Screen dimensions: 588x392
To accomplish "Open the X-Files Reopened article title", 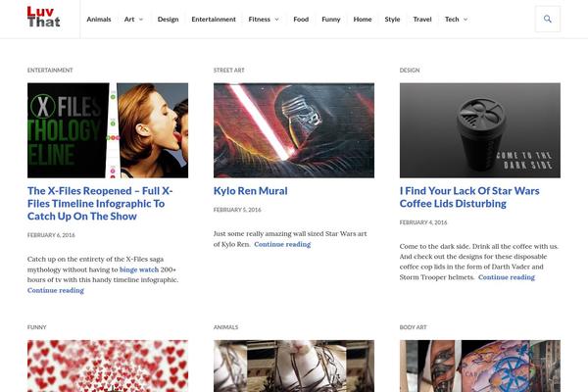I will (x=100, y=203).
